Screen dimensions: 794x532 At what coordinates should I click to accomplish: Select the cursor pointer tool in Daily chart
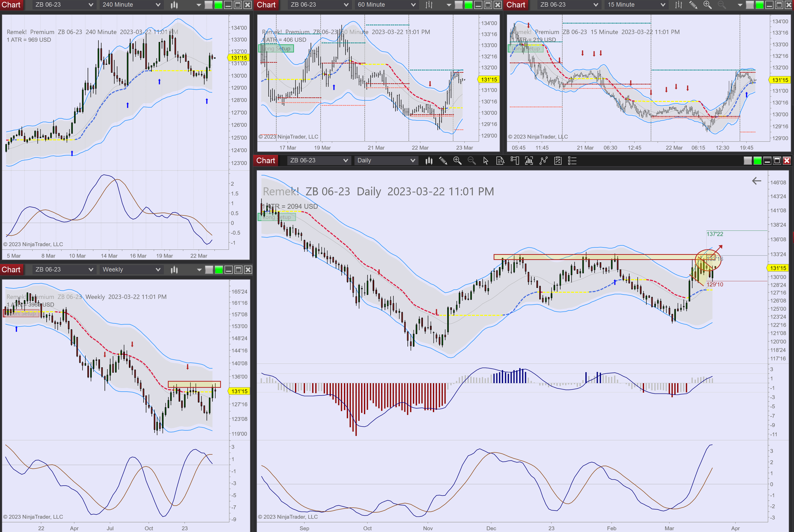point(486,161)
